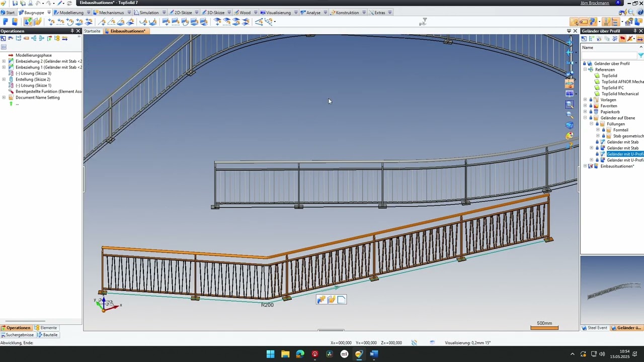Screen dimensions: 644x362
Task: Collapse the Füllungen folder
Action: [591, 124]
